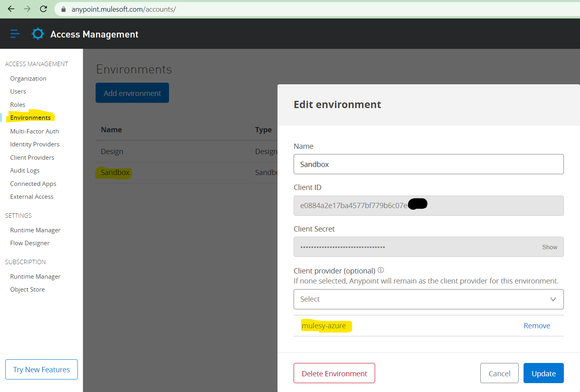Click the forward navigation arrow

27,9
